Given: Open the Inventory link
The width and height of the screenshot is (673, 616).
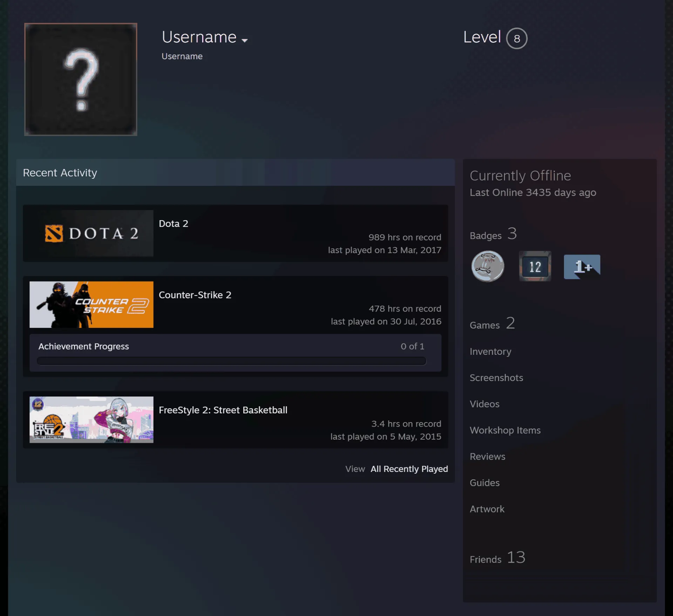Looking at the screenshot, I should [490, 351].
